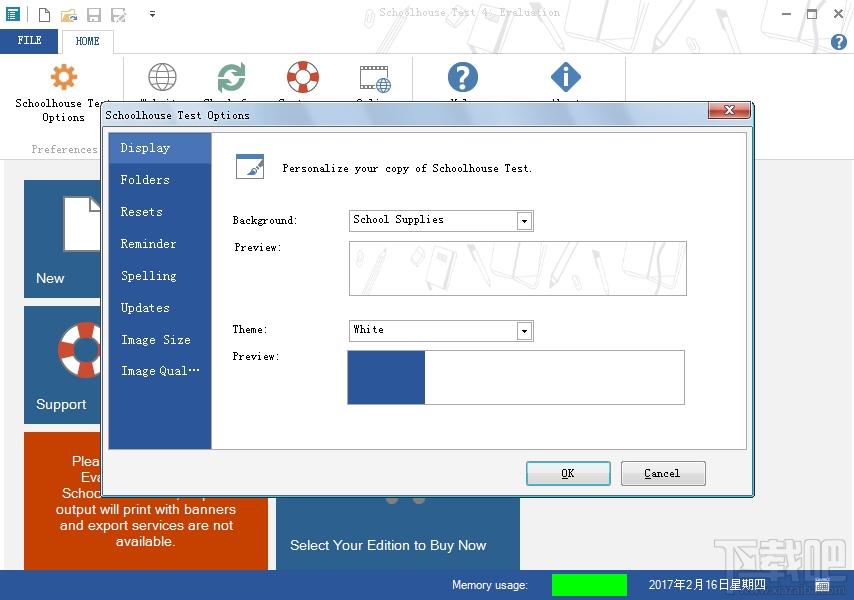The width and height of the screenshot is (854, 600).
Task: Click the blue About info icon
Action: pos(566,77)
